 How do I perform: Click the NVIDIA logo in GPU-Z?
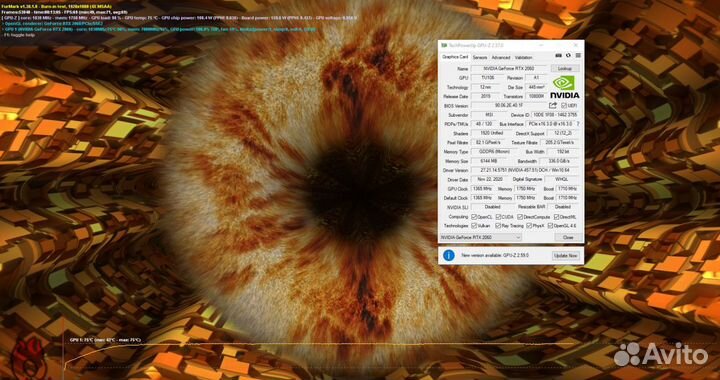click(564, 87)
